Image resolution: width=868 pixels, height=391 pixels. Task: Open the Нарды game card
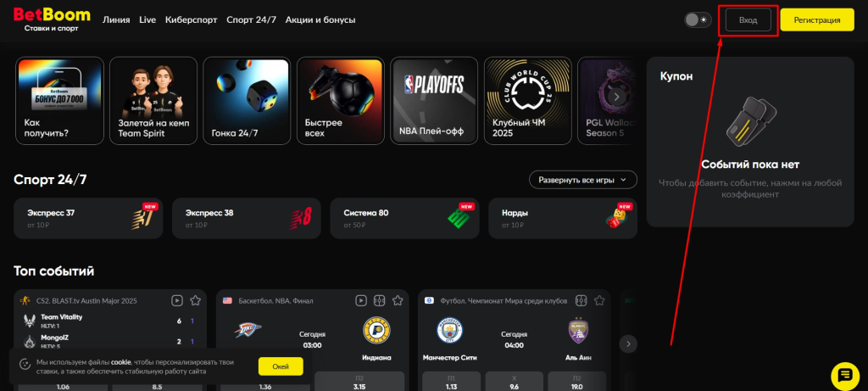point(563,218)
